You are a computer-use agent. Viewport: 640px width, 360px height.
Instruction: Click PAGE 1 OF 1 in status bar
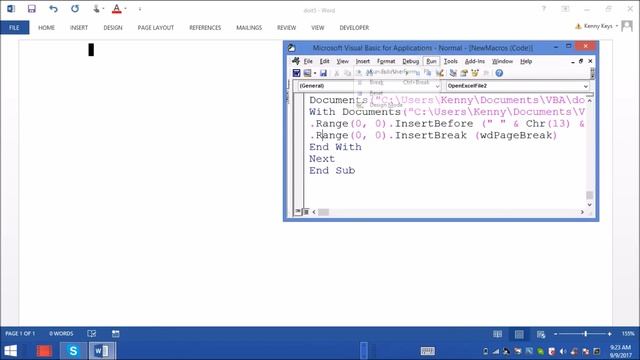click(20, 333)
